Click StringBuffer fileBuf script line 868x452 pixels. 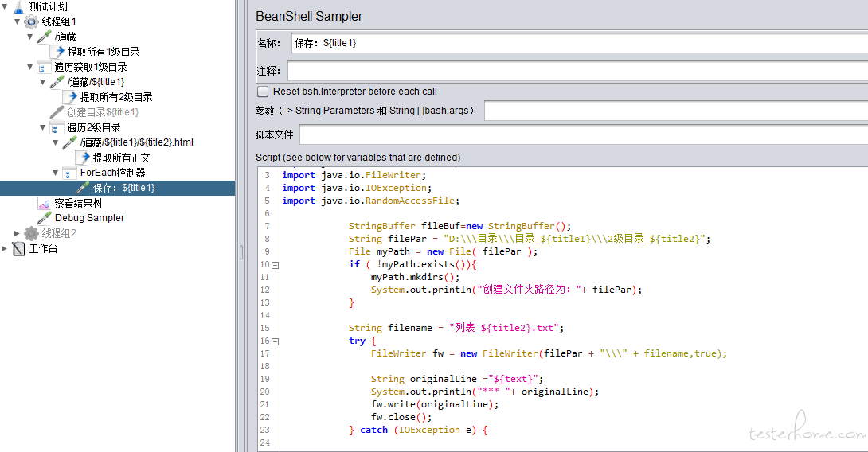(x=459, y=226)
